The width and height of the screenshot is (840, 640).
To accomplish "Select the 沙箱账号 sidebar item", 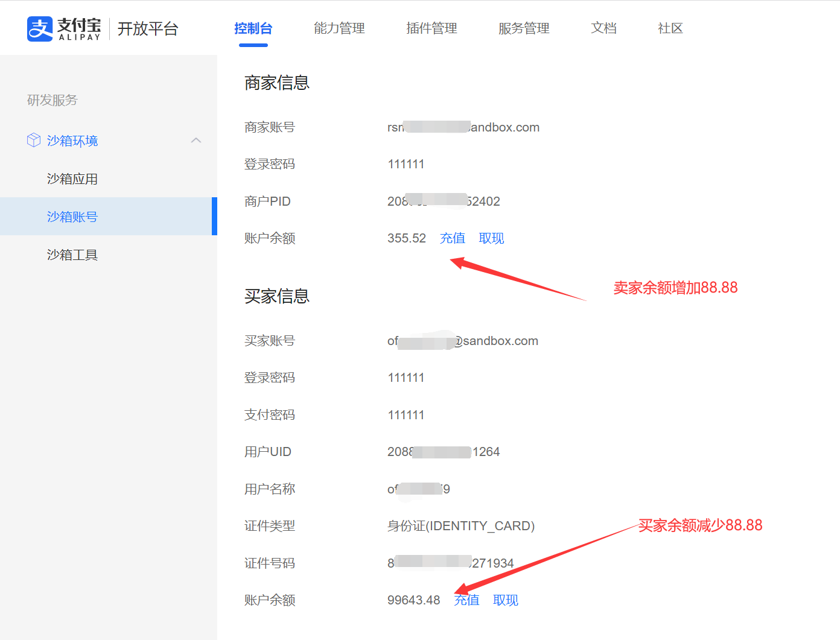I will pos(109,217).
